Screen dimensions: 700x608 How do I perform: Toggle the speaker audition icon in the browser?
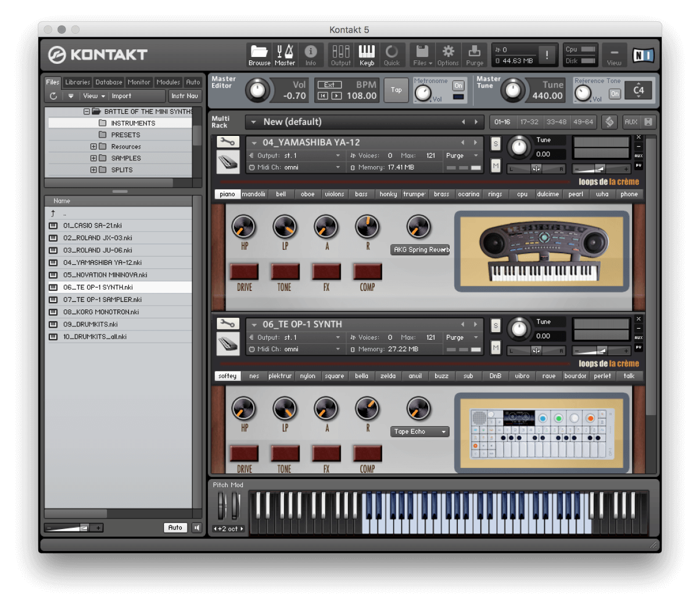pos(197,528)
